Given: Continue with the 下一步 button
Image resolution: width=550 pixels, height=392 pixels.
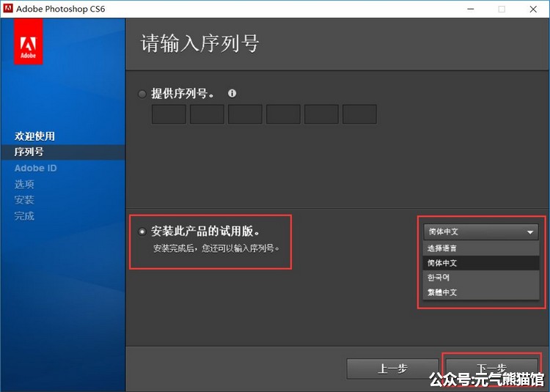Looking at the screenshot, I should point(491,368).
